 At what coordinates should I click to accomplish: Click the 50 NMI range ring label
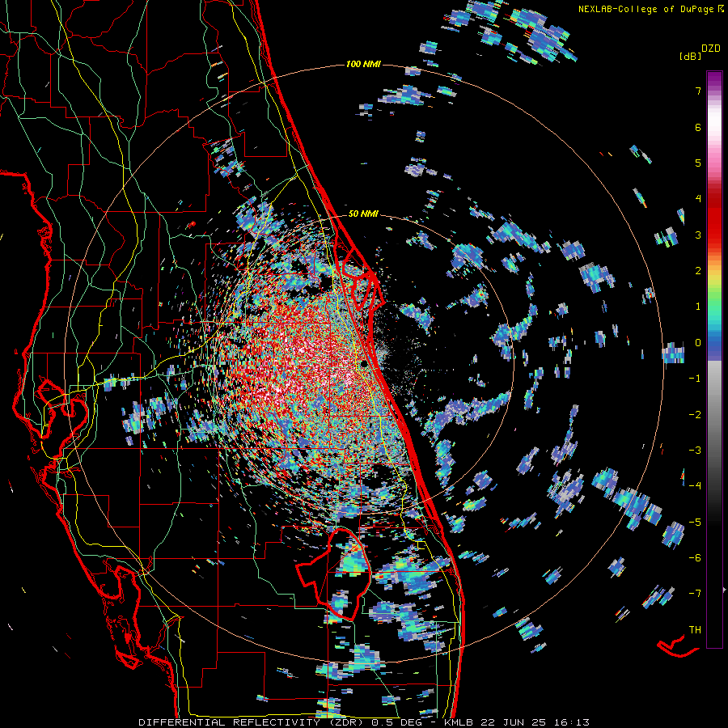363,214
